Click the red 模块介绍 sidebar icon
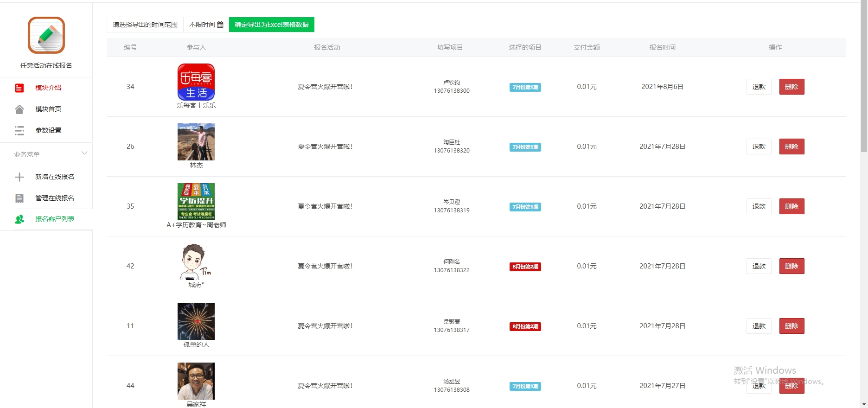The height and width of the screenshot is (408, 868). point(19,88)
